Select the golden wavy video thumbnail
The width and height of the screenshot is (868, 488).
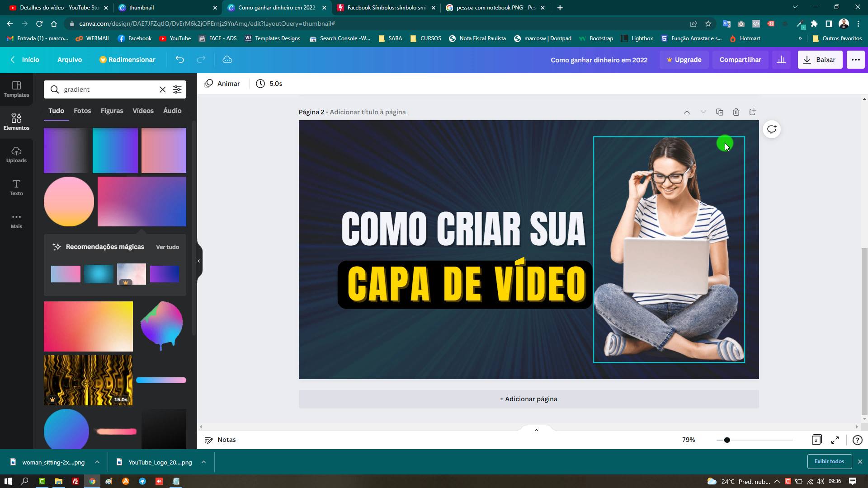(x=88, y=380)
